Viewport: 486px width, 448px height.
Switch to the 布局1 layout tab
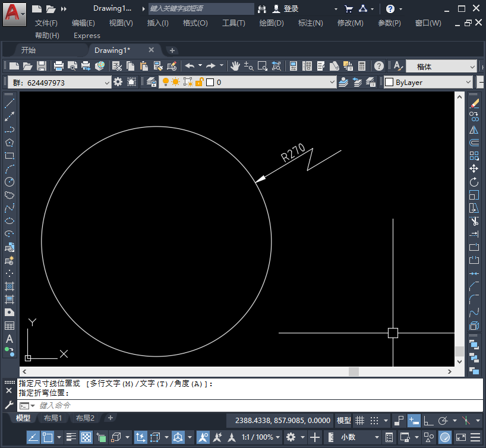point(53,418)
